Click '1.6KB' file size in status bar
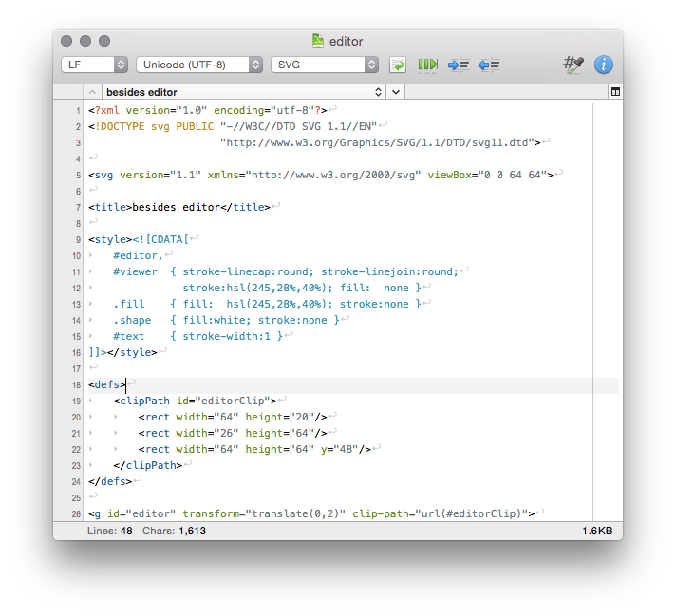The image size is (676, 616). (597, 531)
